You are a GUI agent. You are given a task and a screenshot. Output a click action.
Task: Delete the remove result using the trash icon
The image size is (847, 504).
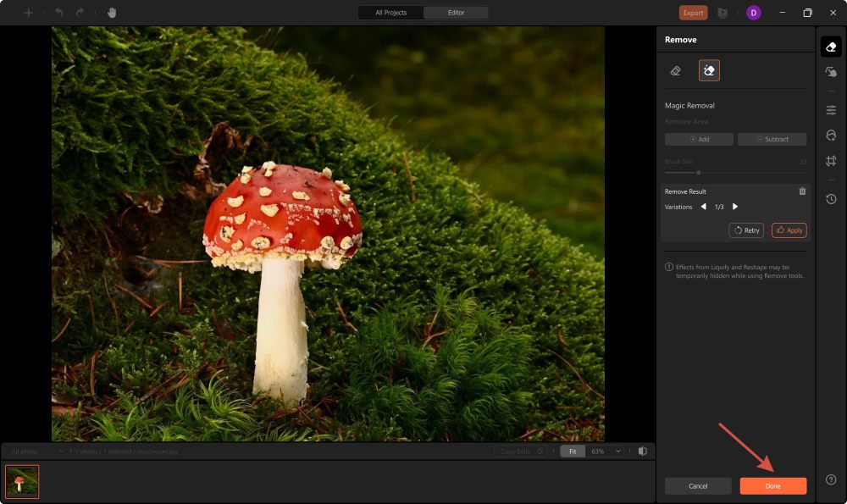tap(802, 191)
